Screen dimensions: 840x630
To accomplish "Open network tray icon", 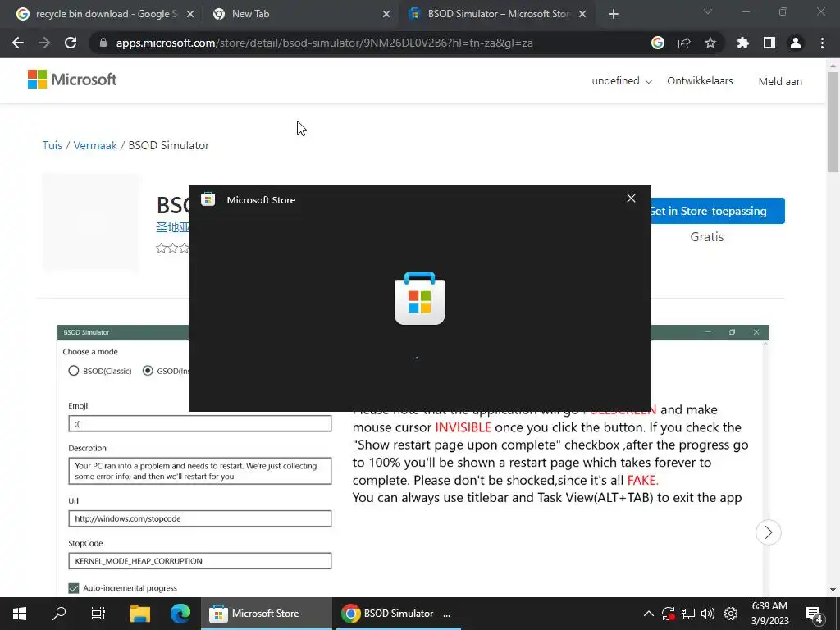I will (688, 614).
